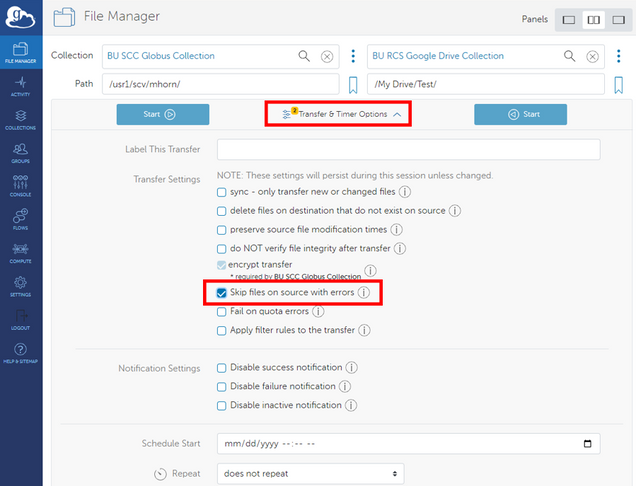
Task: Open Help & Sitemap
Action: [x=21, y=353]
